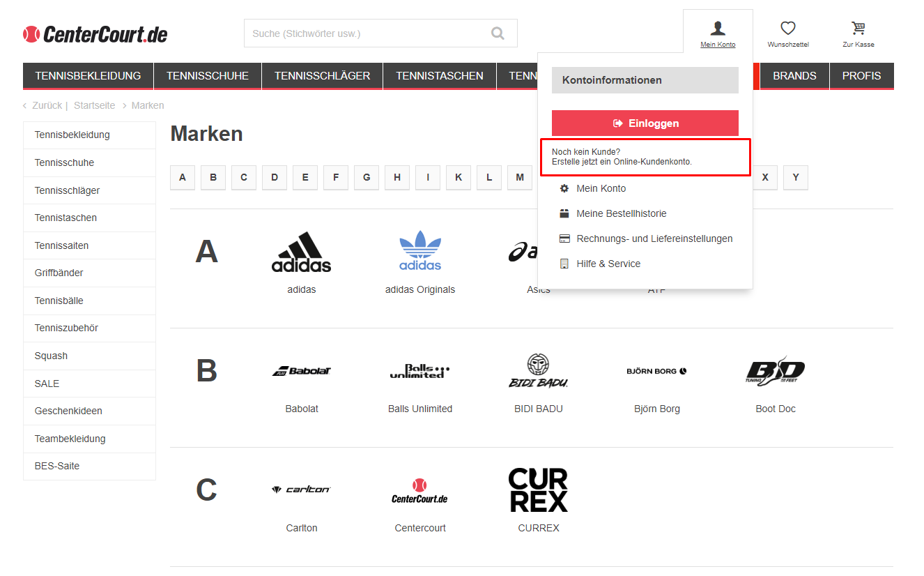924x576 pixels.
Task: Select Tennisbälle in sidebar
Action: (x=89, y=301)
